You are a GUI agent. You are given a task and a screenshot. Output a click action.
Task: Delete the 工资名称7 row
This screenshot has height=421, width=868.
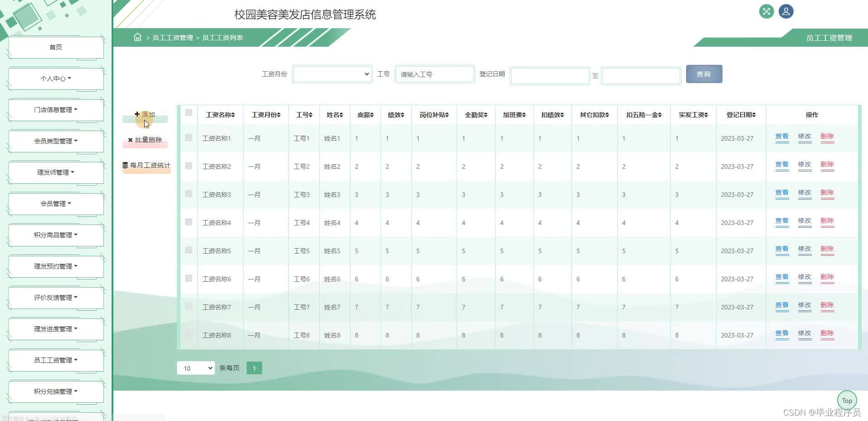[827, 305]
